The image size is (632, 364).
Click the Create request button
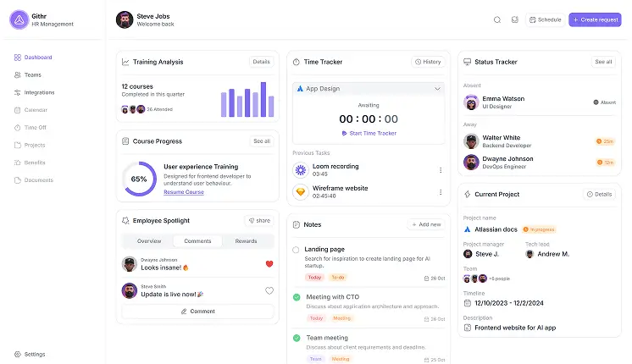click(595, 19)
